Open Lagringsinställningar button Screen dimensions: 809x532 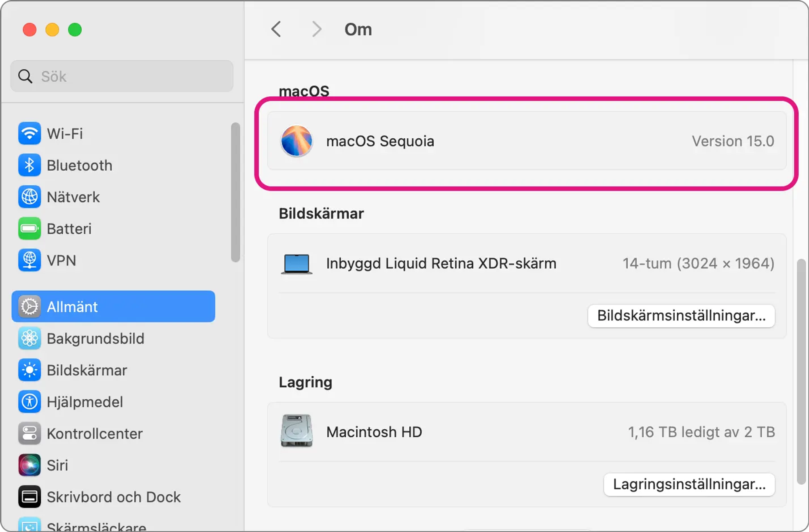[689, 484]
